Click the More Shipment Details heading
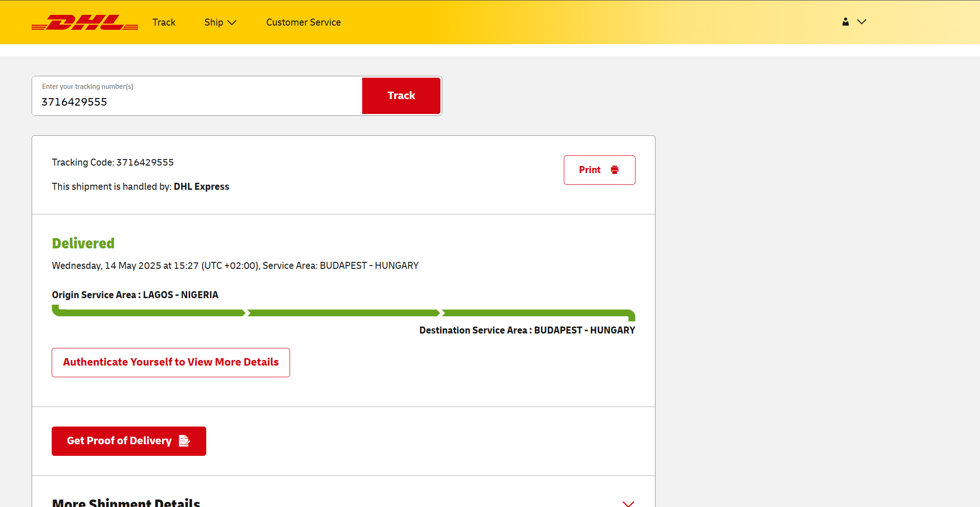The width and height of the screenshot is (980, 507). click(126, 503)
